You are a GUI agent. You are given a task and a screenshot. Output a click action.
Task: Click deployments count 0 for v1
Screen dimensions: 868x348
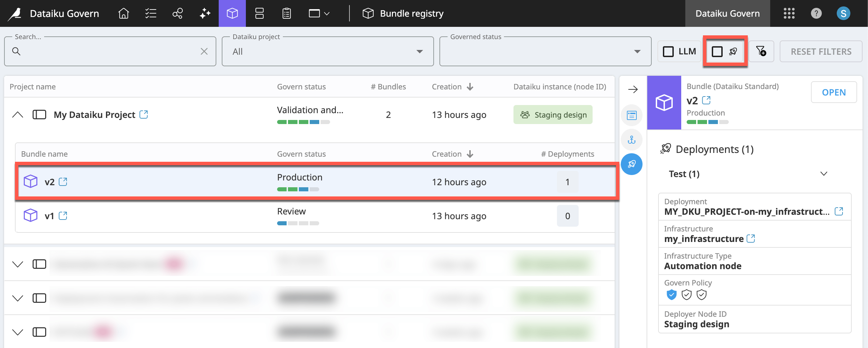pos(567,216)
